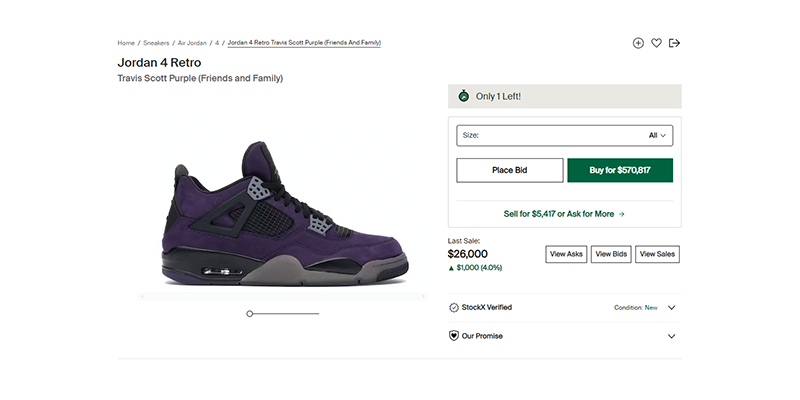Go to Home in the breadcrumb
Image resolution: width=800 pixels, height=400 pixels.
click(x=126, y=43)
